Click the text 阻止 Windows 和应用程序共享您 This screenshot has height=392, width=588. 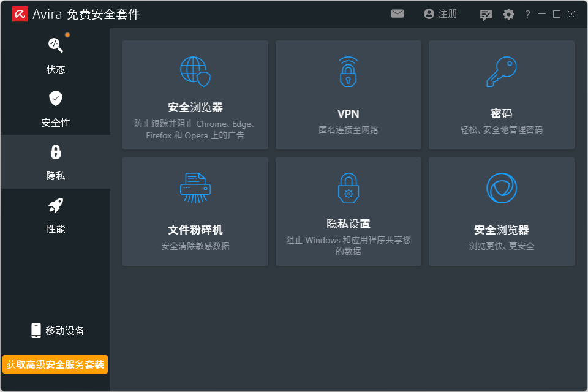349,240
